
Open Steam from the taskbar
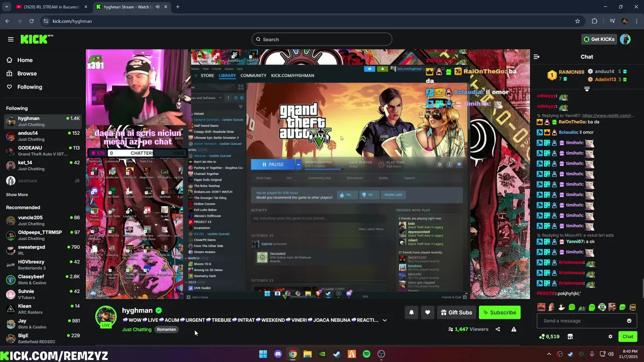(x=337, y=354)
